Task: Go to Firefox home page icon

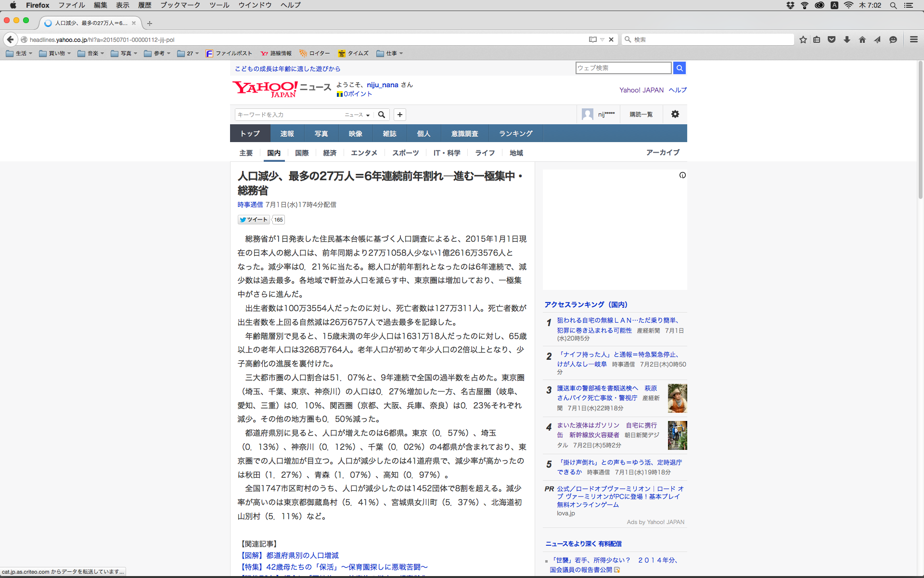Action: 862,39
